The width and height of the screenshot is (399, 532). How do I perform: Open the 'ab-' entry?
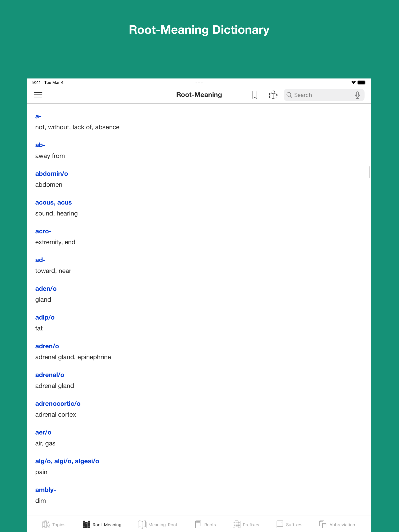point(40,145)
